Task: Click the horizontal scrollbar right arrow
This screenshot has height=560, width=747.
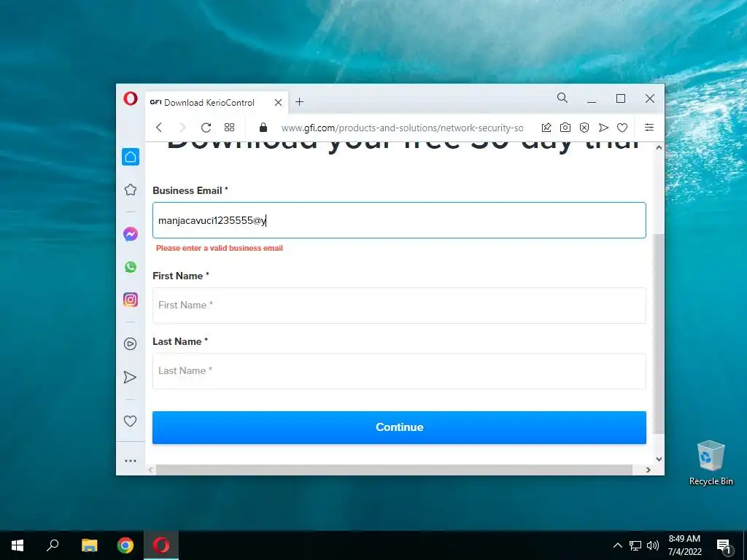Action: coord(648,470)
